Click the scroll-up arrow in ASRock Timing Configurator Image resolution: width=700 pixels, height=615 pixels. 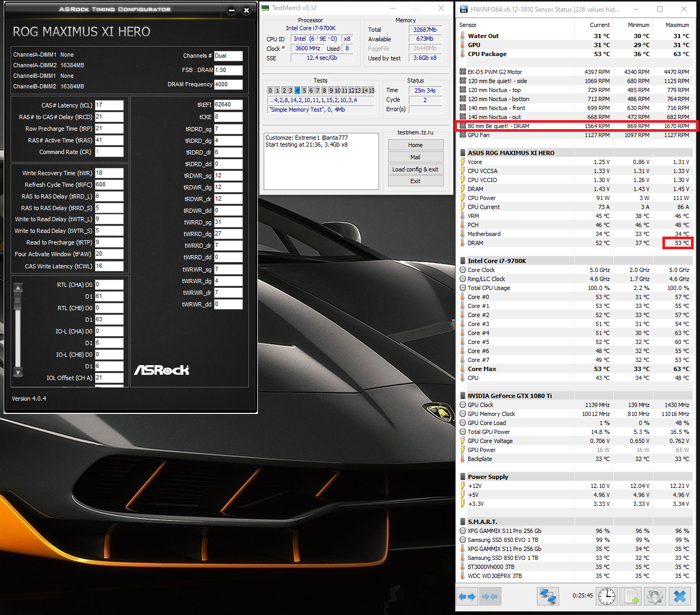coord(18,288)
